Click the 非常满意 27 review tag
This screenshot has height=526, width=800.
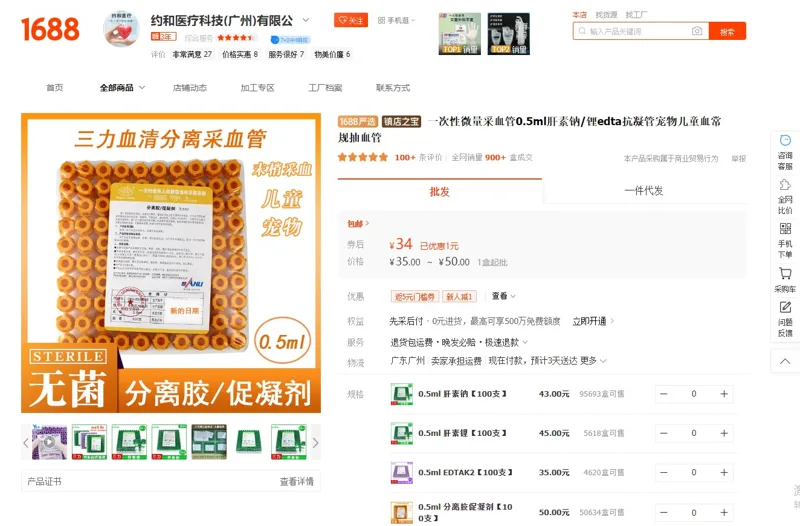192,54
